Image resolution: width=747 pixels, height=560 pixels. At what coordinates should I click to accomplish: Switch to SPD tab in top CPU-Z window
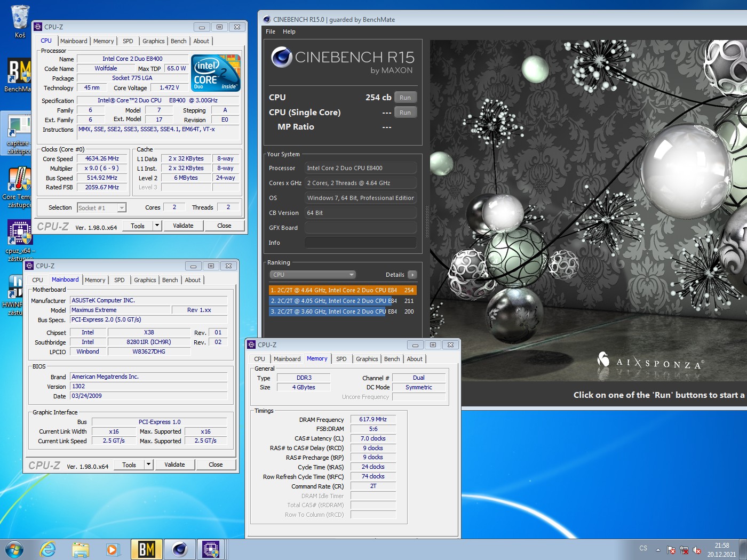tap(128, 41)
